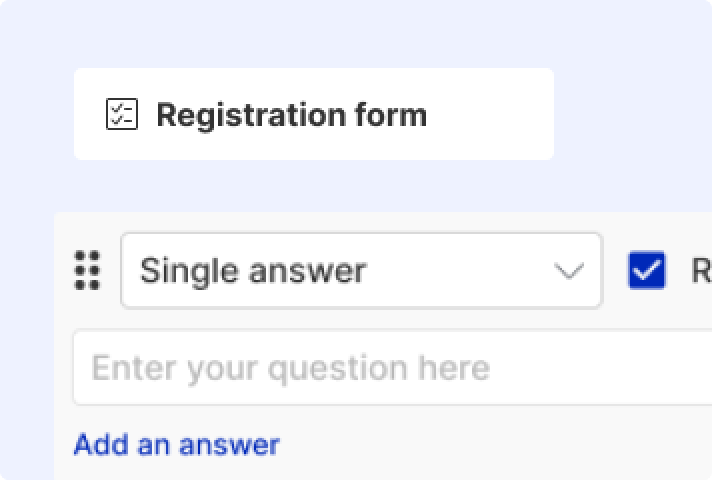Open the Single answer dropdown

[361, 271]
